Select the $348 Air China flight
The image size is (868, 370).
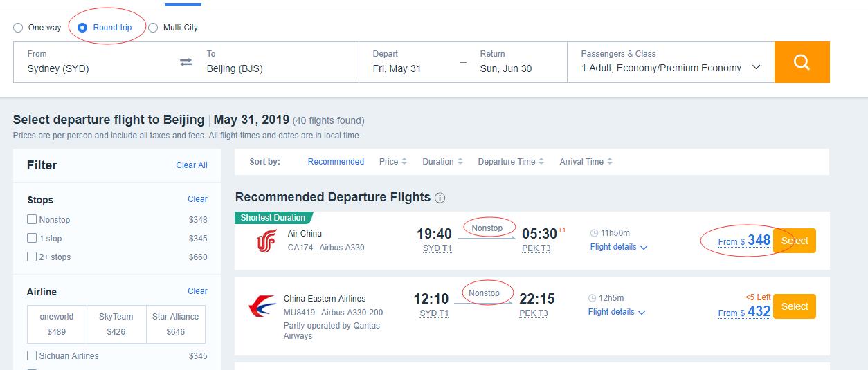click(795, 241)
